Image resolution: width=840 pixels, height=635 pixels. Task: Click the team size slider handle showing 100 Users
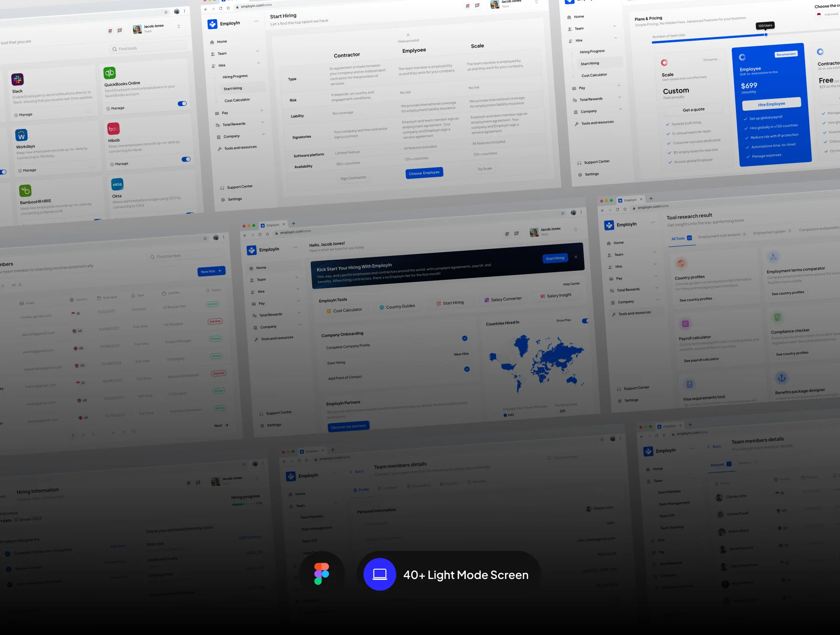[766, 35]
